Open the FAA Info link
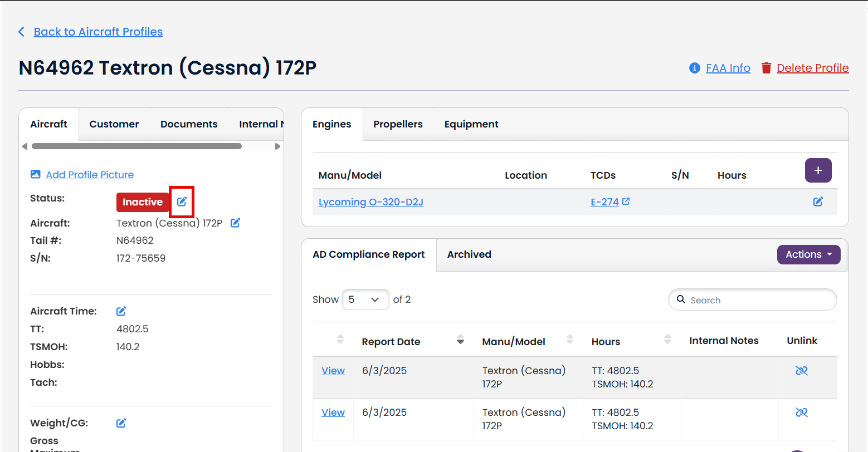Image resolution: width=868 pixels, height=452 pixels. click(728, 68)
